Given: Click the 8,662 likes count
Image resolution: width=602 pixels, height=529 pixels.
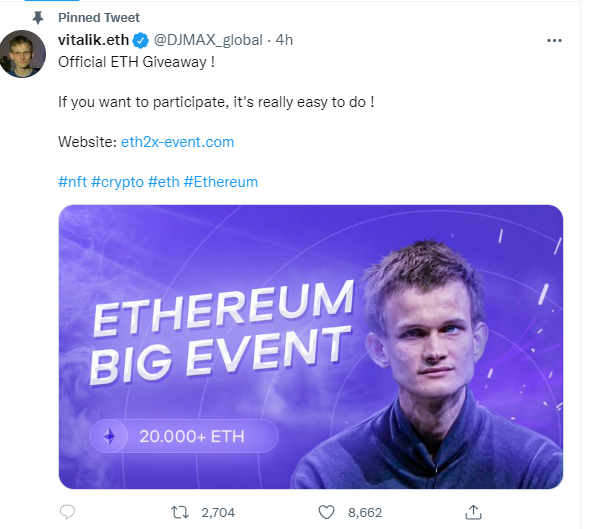Looking at the screenshot, I should pos(365,512).
